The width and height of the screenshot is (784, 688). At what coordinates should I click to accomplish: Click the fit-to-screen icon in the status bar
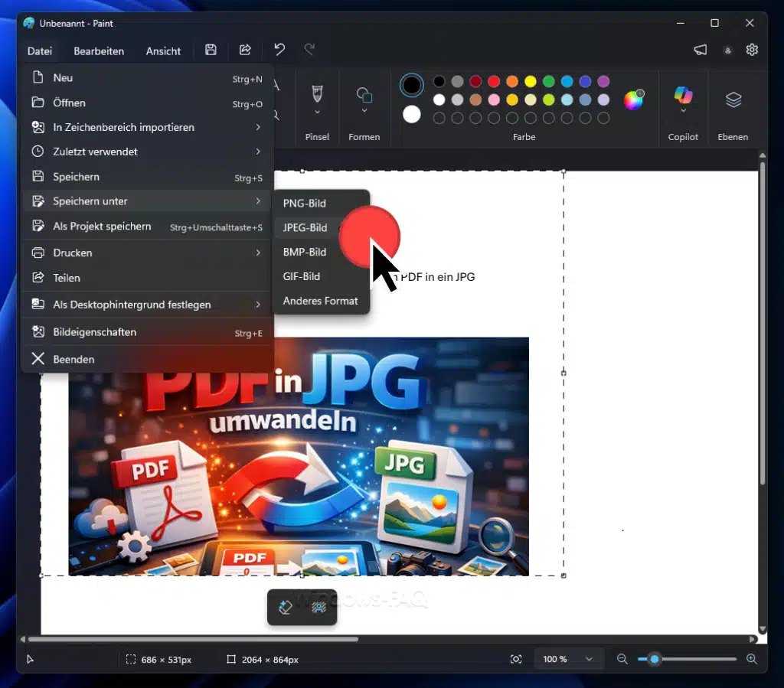[517, 658]
